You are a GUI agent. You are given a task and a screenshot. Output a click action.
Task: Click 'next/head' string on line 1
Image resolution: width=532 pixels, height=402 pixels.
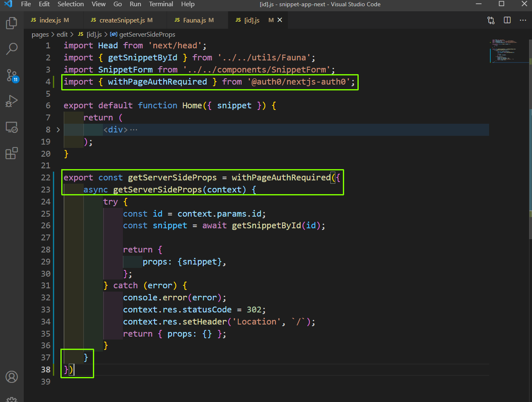pos(175,45)
